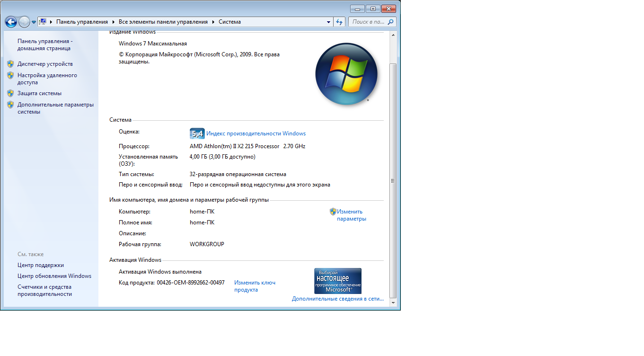Viewport: 644px width, 356px height.
Task: Expand arrow after Все элементы панели управления
Action: (x=213, y=22)
